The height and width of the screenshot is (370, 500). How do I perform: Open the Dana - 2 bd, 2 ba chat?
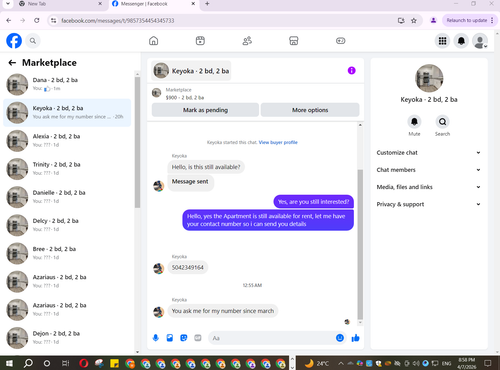[x=67, y=84]
